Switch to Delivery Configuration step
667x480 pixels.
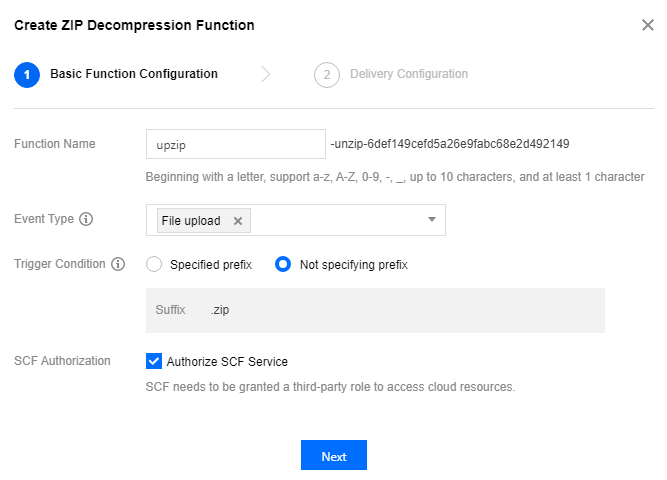point(408,74)
